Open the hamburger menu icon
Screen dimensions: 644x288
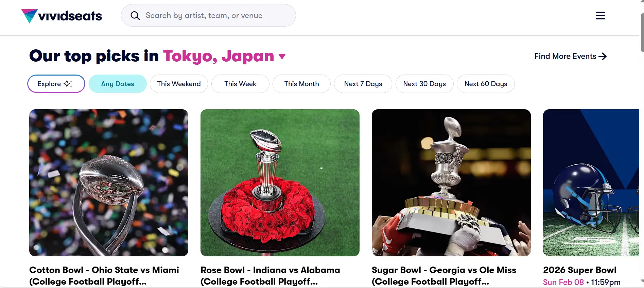[x=600, y=16]
